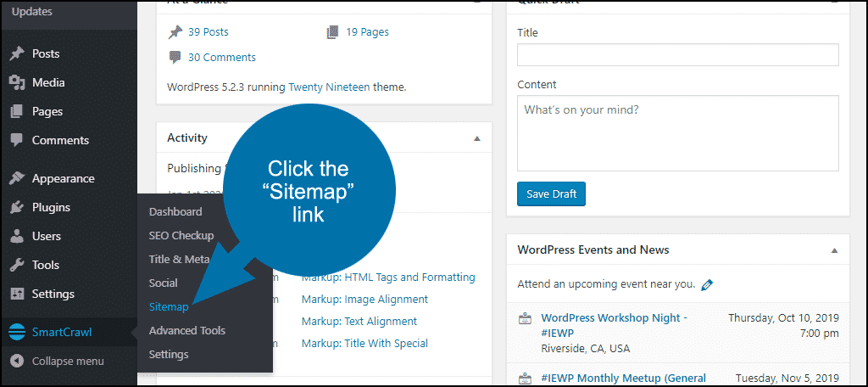Image resolution: width=868 pixels, height=387 pixels.
Task: Focus the Content text area
Action: pos(677,133)
